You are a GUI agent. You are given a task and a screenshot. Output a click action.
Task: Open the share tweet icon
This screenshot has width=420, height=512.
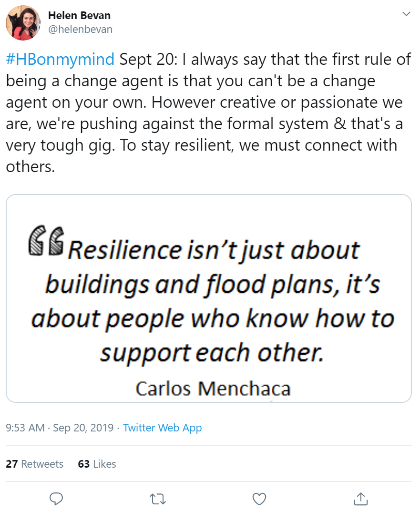pos(361,499)
